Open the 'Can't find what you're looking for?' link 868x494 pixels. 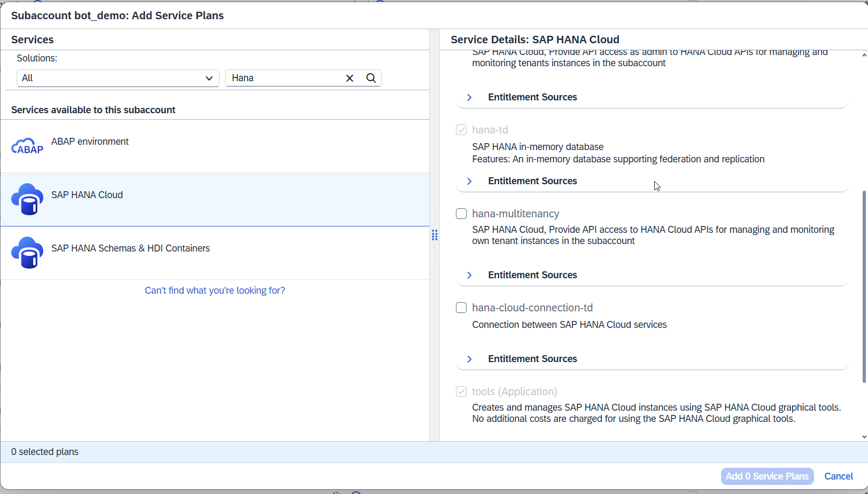[215, 291]
